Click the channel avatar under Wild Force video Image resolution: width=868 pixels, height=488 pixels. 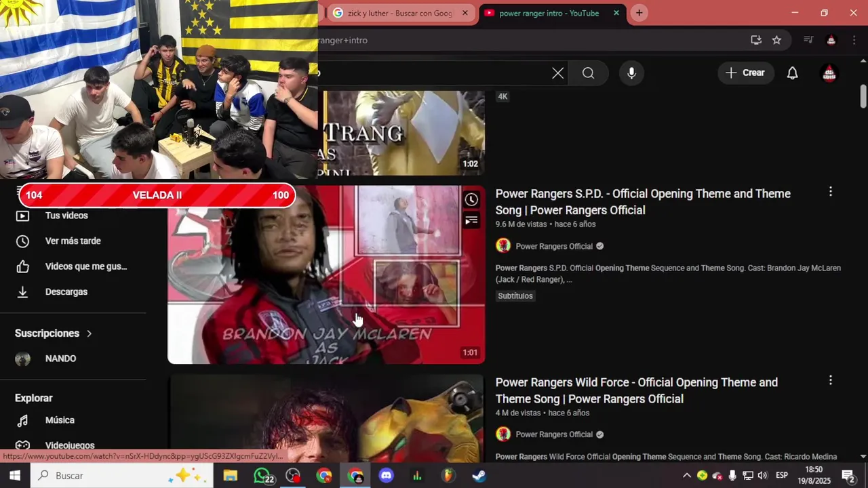pyautogui.click(x=503, y=434)
